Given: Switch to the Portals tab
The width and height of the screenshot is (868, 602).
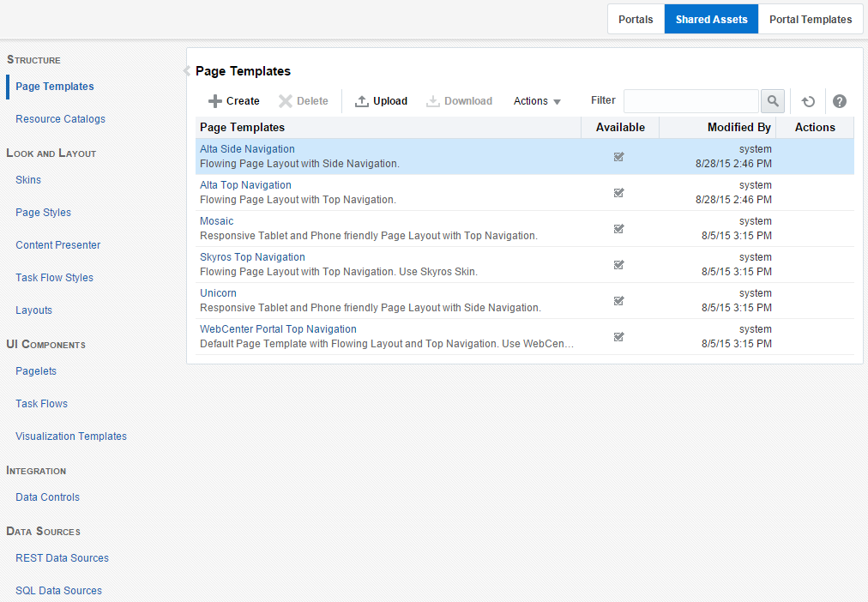Looking at the screenshot, I should click(x=636, y=20).
